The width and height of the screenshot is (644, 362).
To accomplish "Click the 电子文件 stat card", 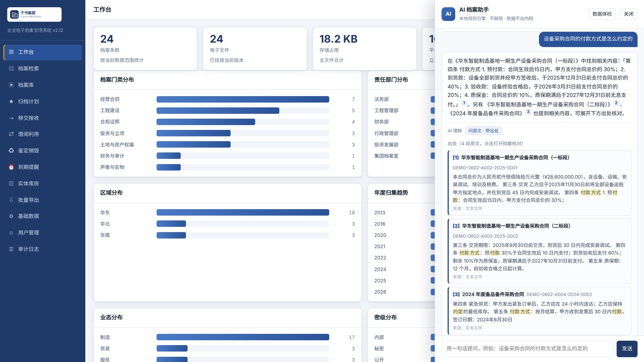I will click(255, 49).
